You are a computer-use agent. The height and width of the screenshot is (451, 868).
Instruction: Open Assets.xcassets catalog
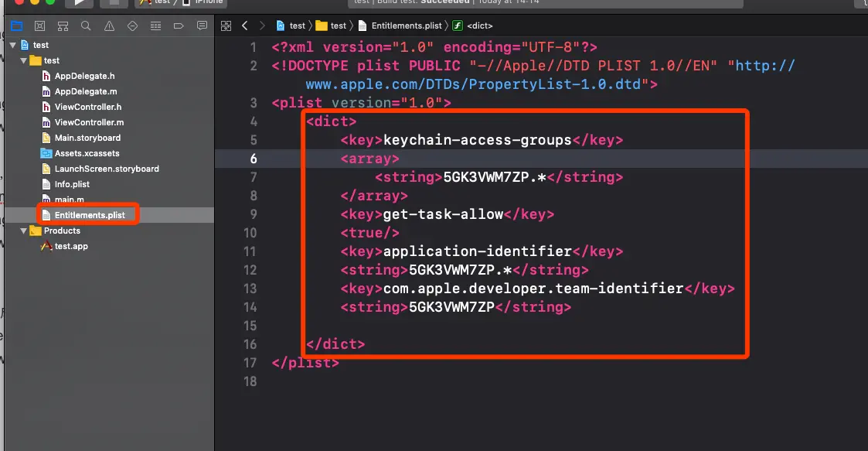[x=87, y=153]
